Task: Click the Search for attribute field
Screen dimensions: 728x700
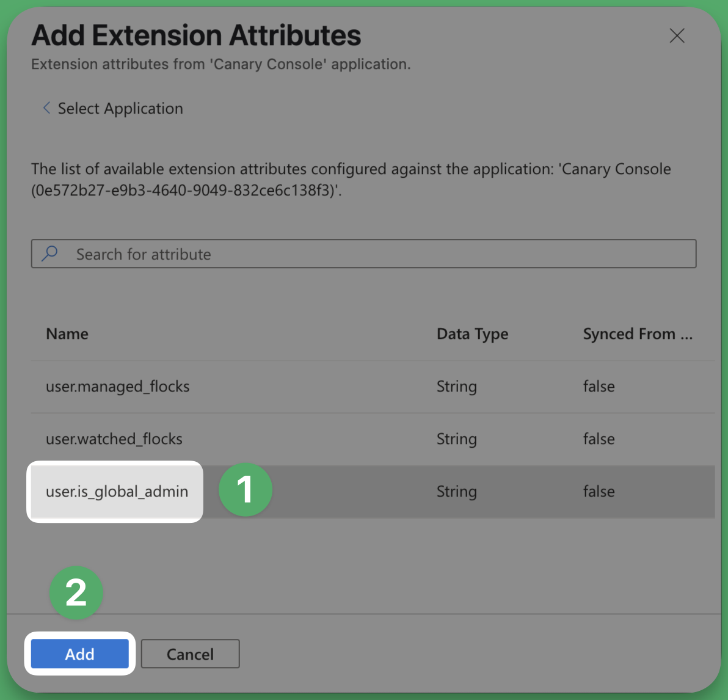Action: 363,253
